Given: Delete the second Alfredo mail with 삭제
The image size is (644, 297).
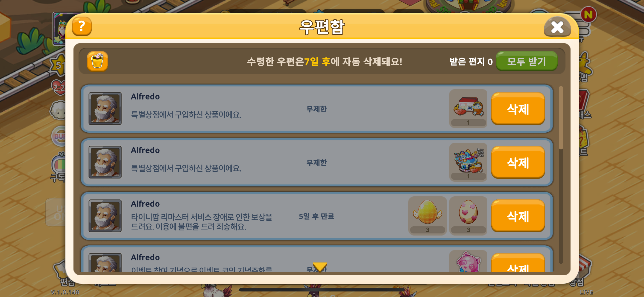Looking at the screenshot, I should [518, 163].
